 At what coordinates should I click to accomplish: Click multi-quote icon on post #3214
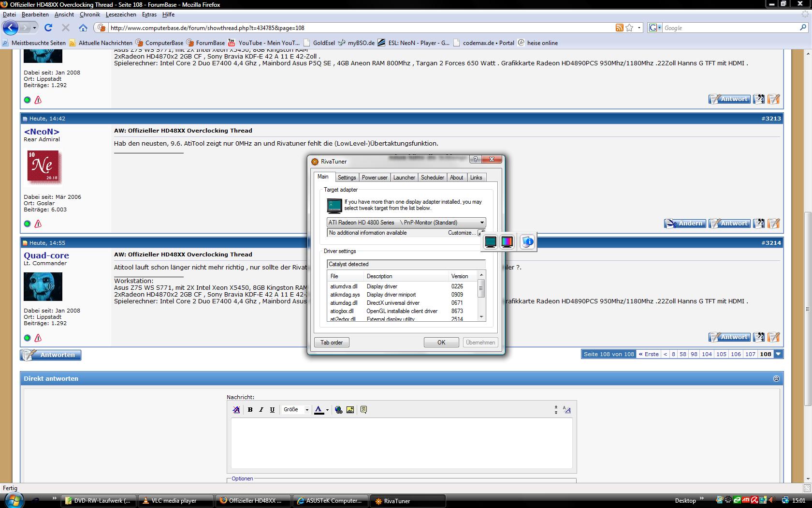coord(759,337)
